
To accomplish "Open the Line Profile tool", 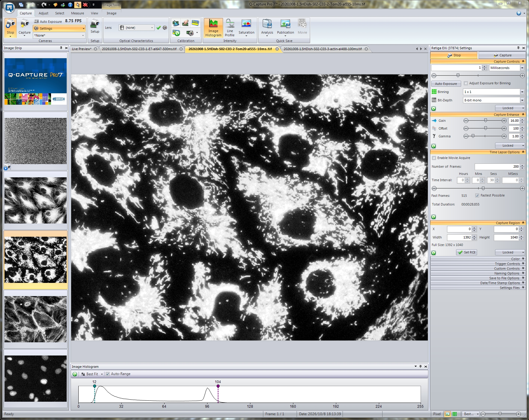I will [230, 28].
